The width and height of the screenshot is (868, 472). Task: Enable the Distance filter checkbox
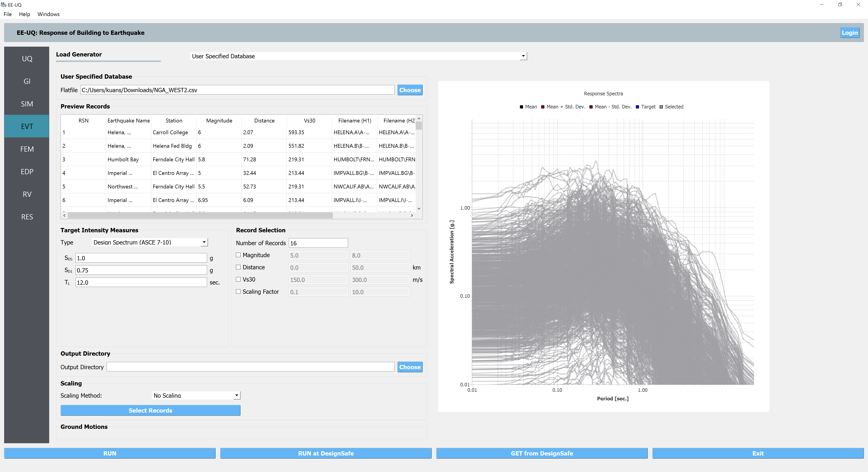[x=238, y=267]
